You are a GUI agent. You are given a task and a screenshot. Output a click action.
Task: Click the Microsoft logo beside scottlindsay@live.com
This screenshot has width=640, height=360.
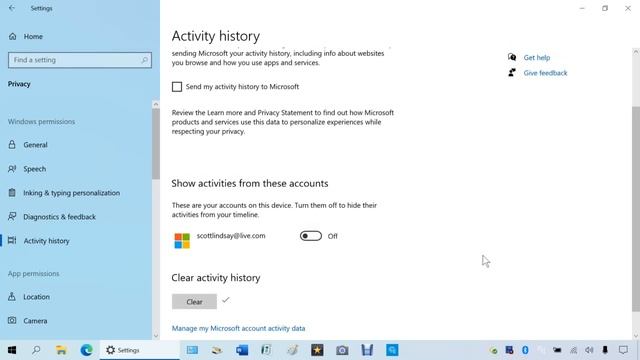pyautogui.click(x=182, y=240)
